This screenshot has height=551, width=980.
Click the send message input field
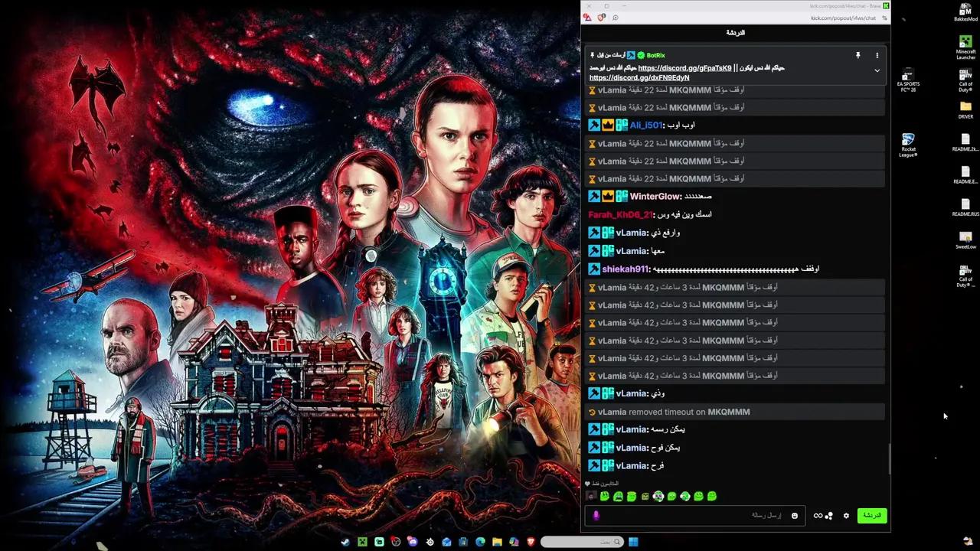coord(695,516)
